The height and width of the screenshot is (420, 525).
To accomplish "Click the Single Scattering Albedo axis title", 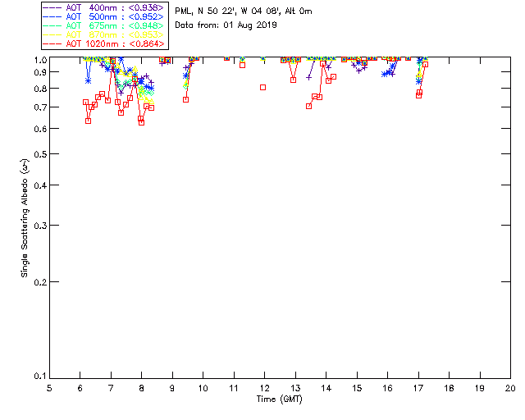I will (x=25, y=217).
